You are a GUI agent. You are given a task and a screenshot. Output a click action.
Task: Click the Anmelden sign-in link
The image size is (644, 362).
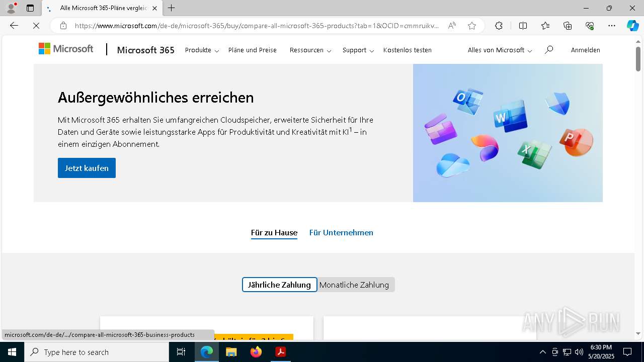point(585,50)
